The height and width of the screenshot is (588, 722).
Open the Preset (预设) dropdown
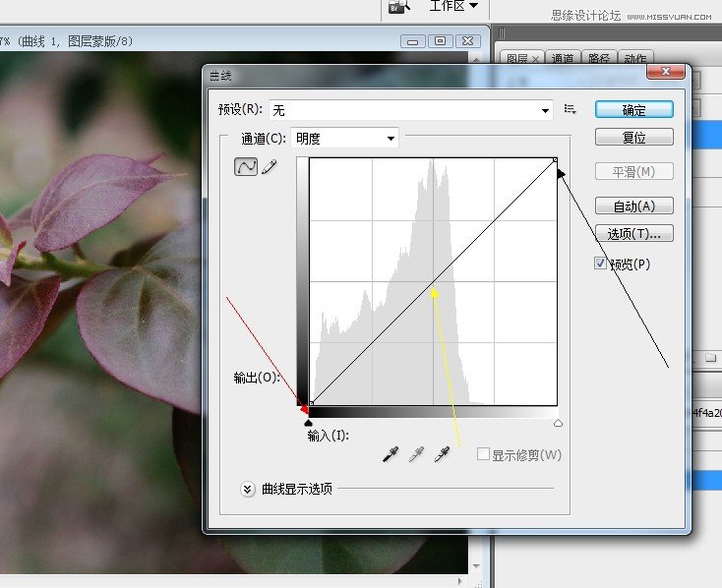(x=411, y=110)
